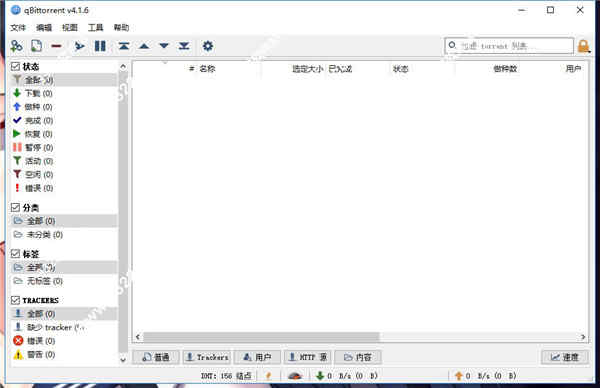Move torrent to top of queue
This screenshot has width=600, height=388.
tap(123, 46)
